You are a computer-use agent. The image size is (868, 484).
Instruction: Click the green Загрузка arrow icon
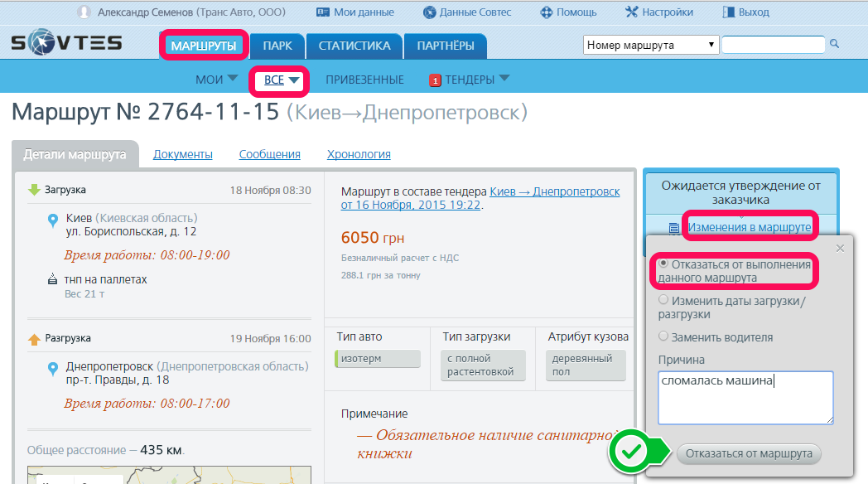(x=34, y=190)
